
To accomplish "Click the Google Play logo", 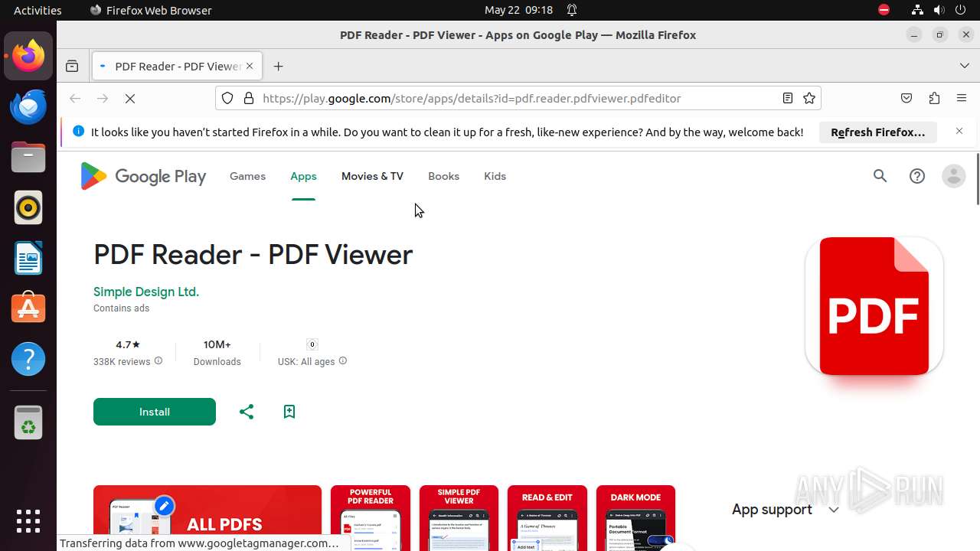I will click(x=143, y=177).
